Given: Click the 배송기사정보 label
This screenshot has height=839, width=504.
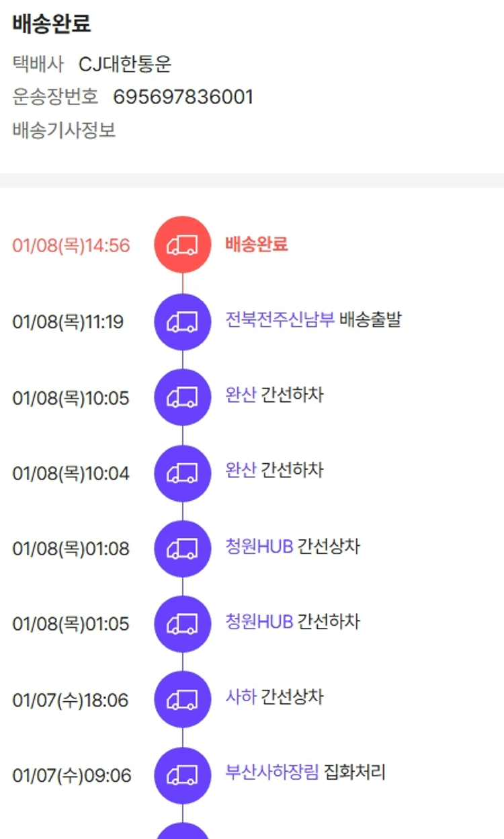Looking at the screenshot, I should (64, 130).
